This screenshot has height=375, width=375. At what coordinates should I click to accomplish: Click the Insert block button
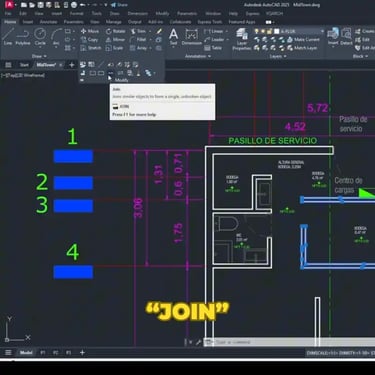(x=333, y=36)
